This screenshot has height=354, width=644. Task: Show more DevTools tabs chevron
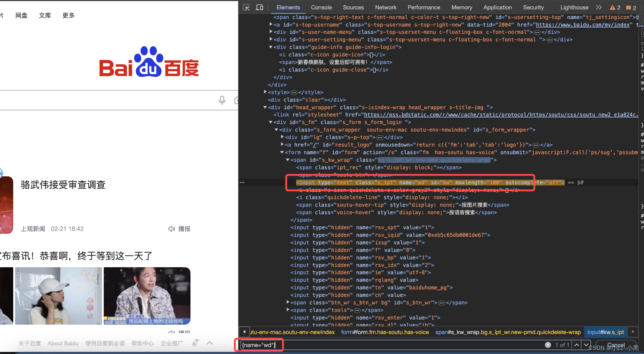tap(599, 7)
